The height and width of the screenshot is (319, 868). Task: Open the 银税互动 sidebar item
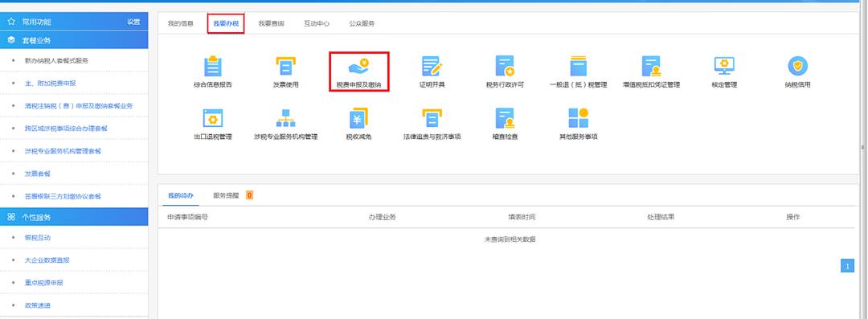point(38,238)
